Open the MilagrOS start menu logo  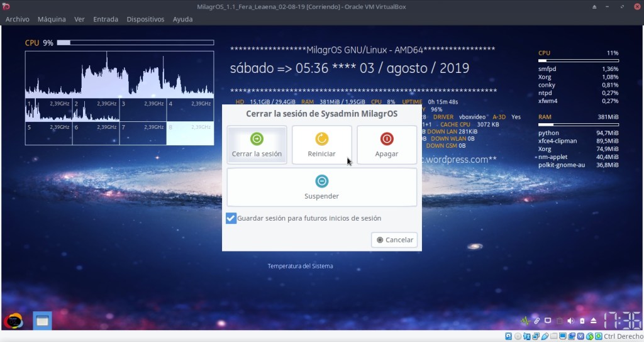coord(13,321)
